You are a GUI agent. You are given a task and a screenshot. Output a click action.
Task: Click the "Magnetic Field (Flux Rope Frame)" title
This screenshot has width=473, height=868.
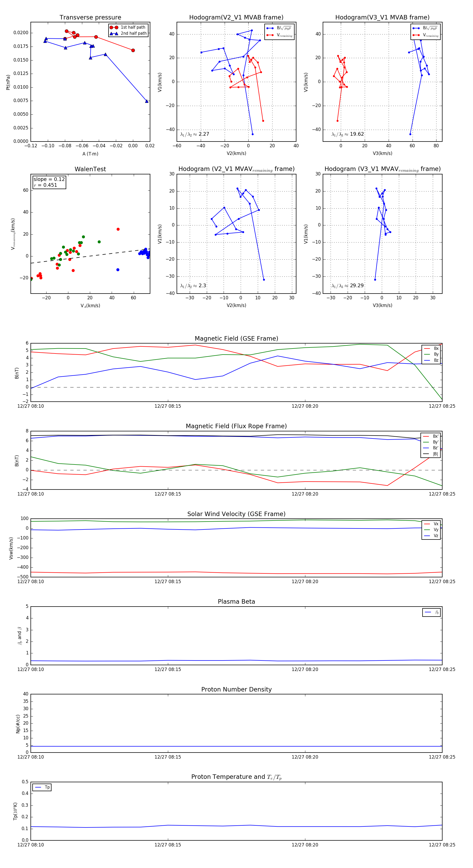(236, 426)
